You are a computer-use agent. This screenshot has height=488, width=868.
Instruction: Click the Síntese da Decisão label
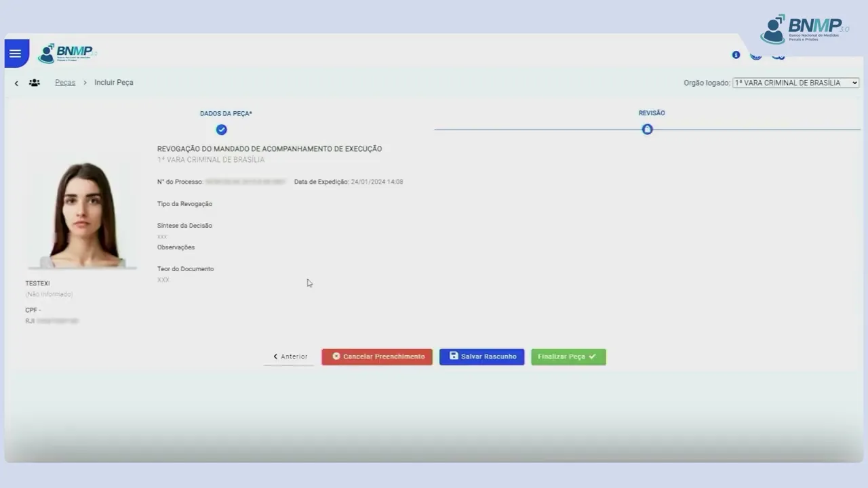[x=184, y=226]
